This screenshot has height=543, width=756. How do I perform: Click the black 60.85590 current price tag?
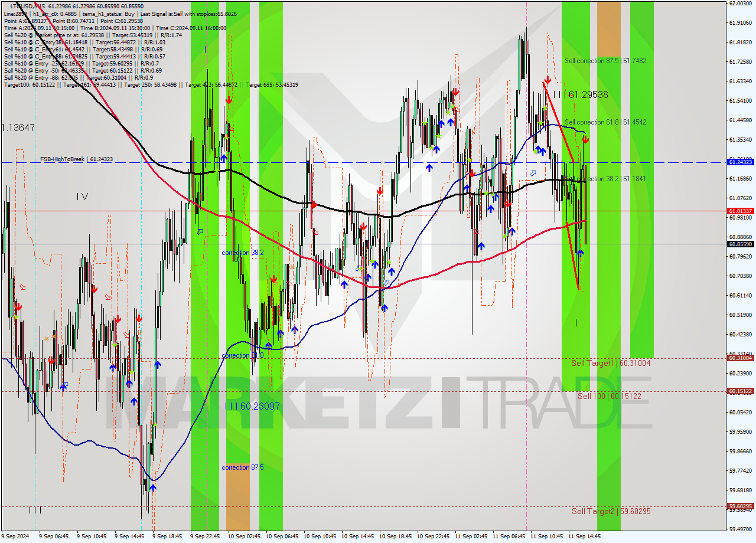[740, 244]
